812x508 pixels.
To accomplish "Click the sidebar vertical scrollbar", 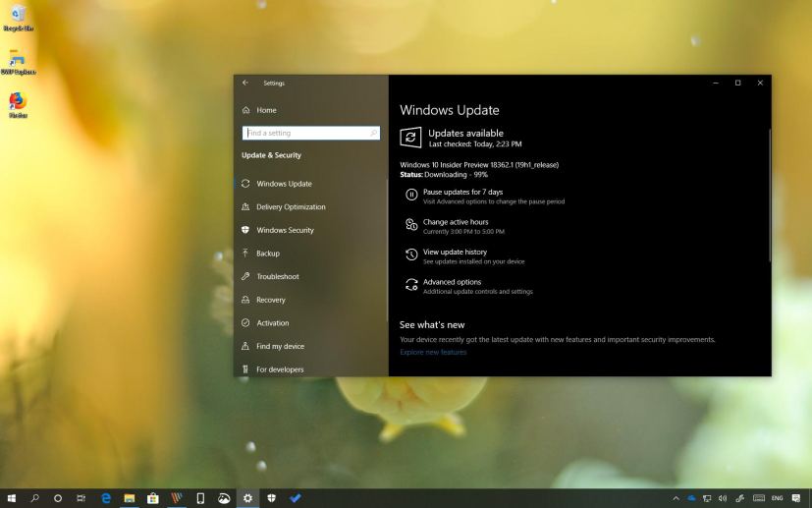I will [x=387, y=250].
